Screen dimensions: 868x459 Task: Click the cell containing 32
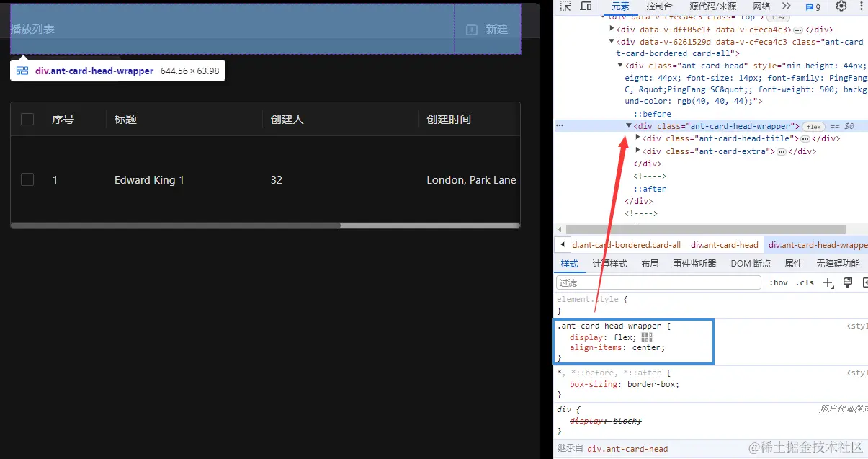(x=276, y=179)
